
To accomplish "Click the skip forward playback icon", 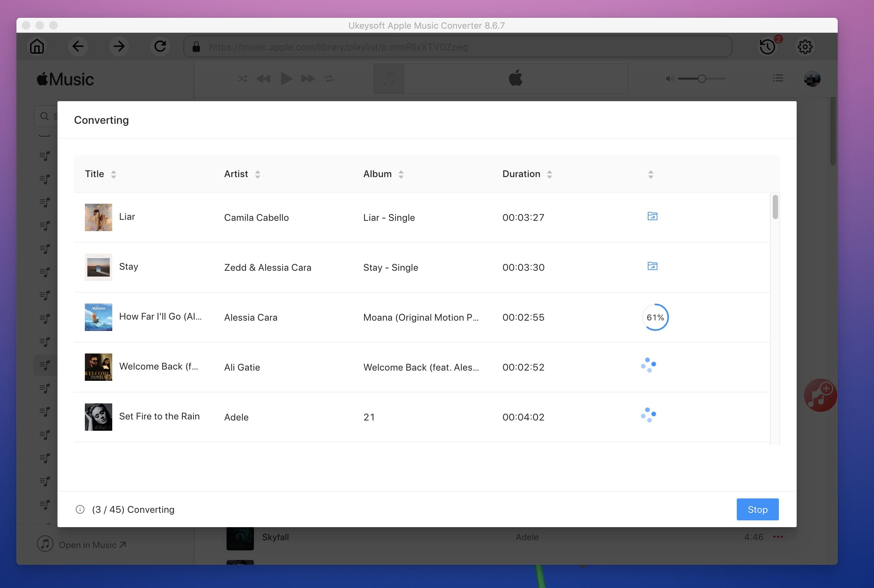I will [307, 78].
